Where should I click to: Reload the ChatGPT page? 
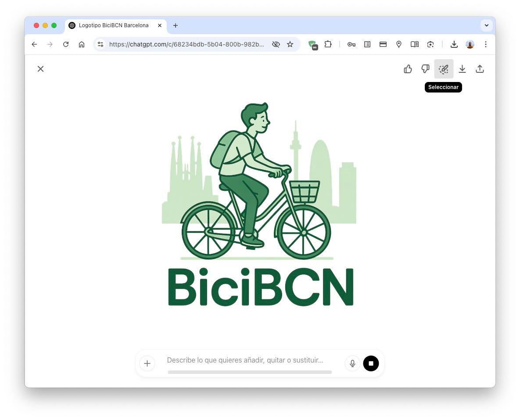point(66,44)
